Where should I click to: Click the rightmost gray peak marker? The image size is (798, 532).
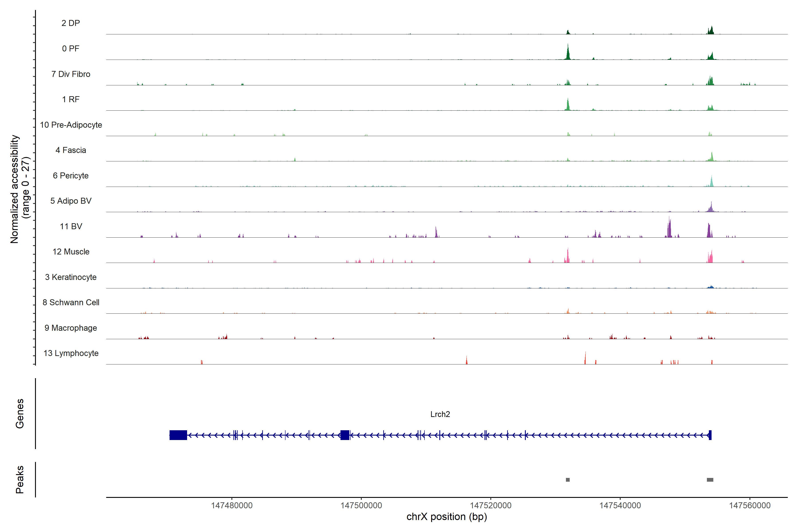710,480
